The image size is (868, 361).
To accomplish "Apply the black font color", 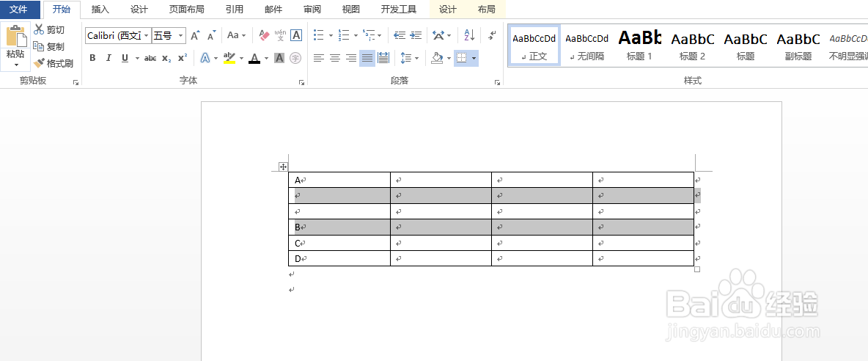I will 254,57.
